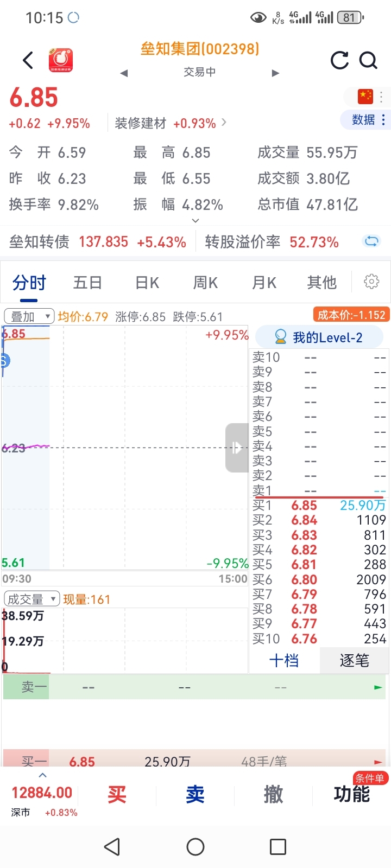This screenshot has height=868, width=391.
Task: Select the 十档 order book tab
Action: point(284,660)
